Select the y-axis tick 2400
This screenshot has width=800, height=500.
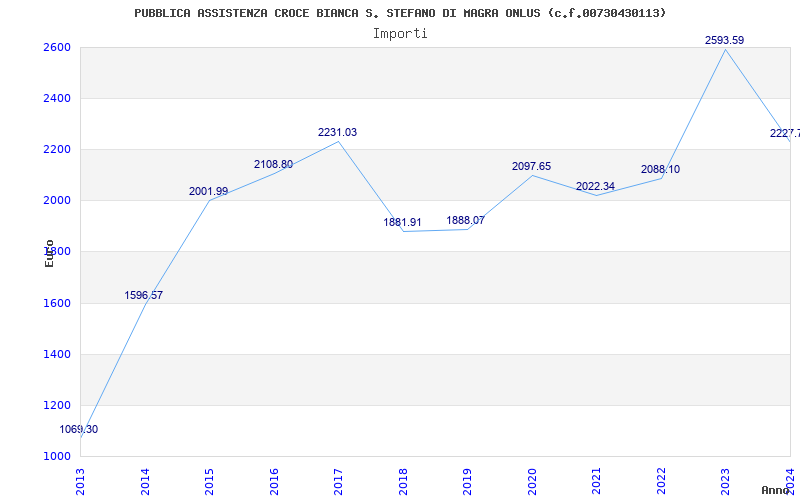tap(57, 98)
